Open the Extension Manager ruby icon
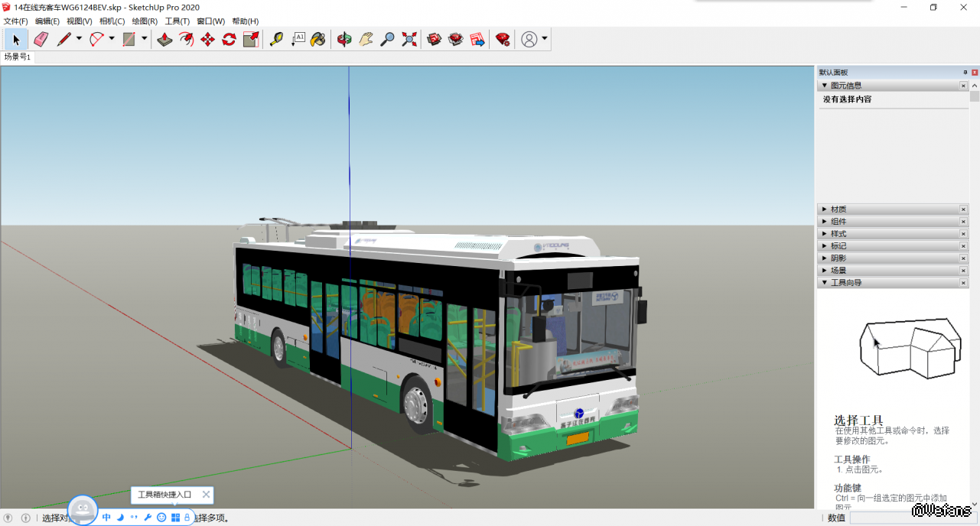This screenshot has height=526, width=980. coord(503,39)
